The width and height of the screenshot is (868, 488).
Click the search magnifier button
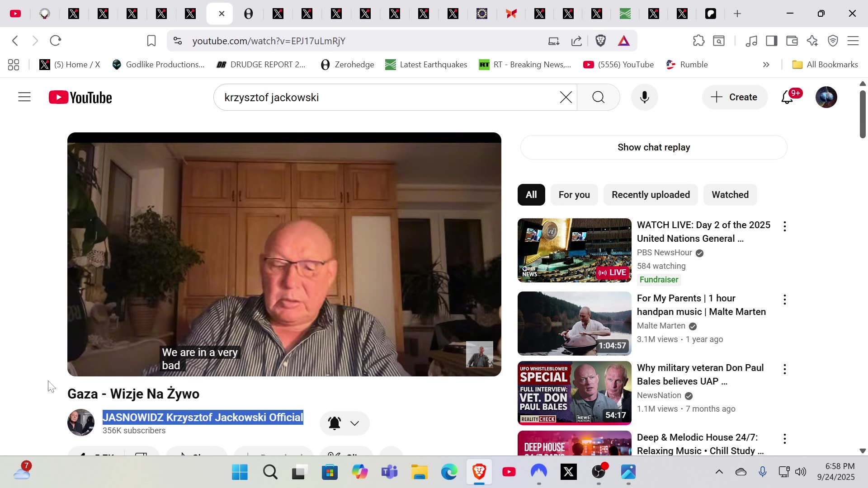[x=598, y=97]
